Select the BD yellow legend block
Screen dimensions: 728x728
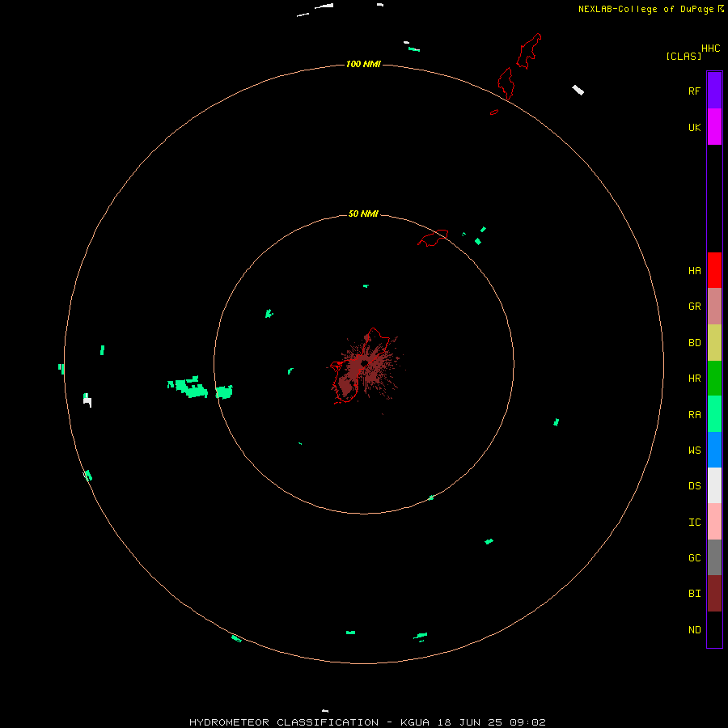714,342
